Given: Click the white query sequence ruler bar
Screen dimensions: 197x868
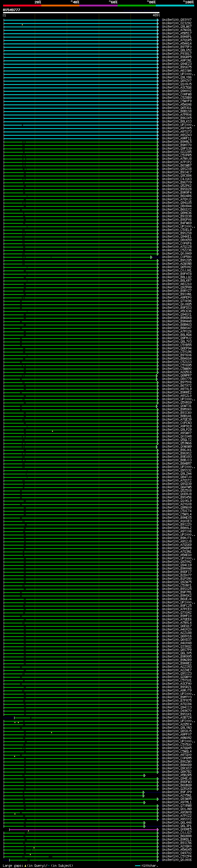Looking at the screenshot, I should (81, 12).
